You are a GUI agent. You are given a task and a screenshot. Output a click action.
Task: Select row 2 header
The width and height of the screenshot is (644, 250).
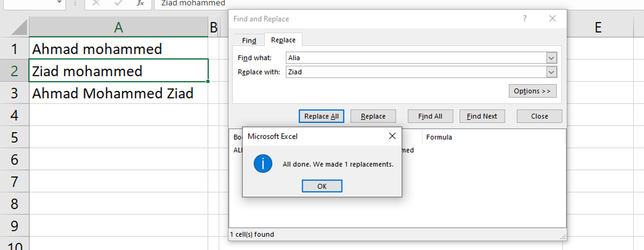(15, 71)
